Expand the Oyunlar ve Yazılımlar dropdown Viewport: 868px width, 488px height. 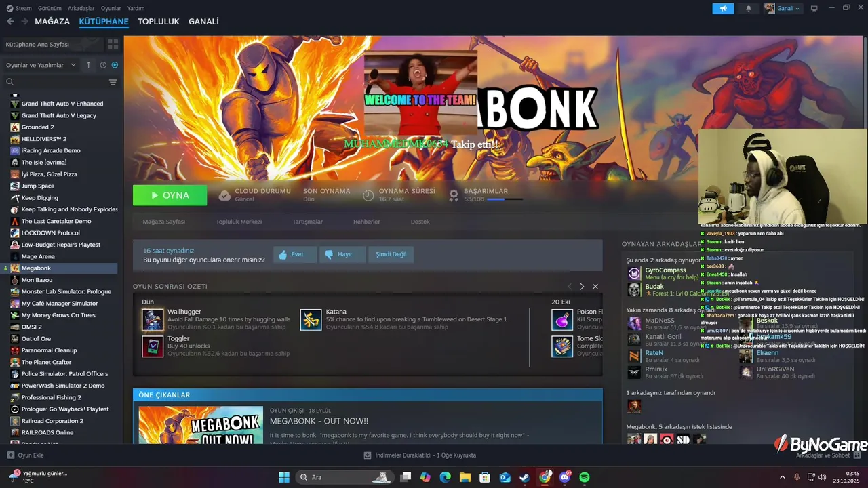42,65
